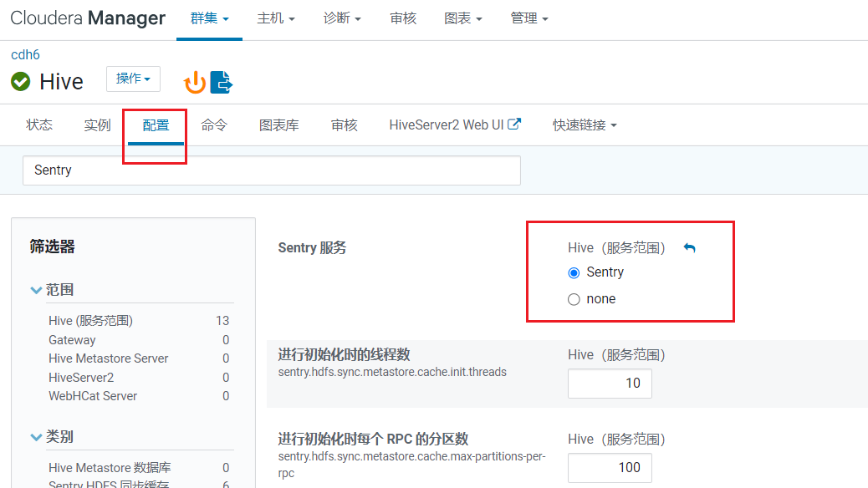This screenshot has height=488, width=868.
Task: Click the HiveServer2 Web UI external link icon
Action: (514, 124)
